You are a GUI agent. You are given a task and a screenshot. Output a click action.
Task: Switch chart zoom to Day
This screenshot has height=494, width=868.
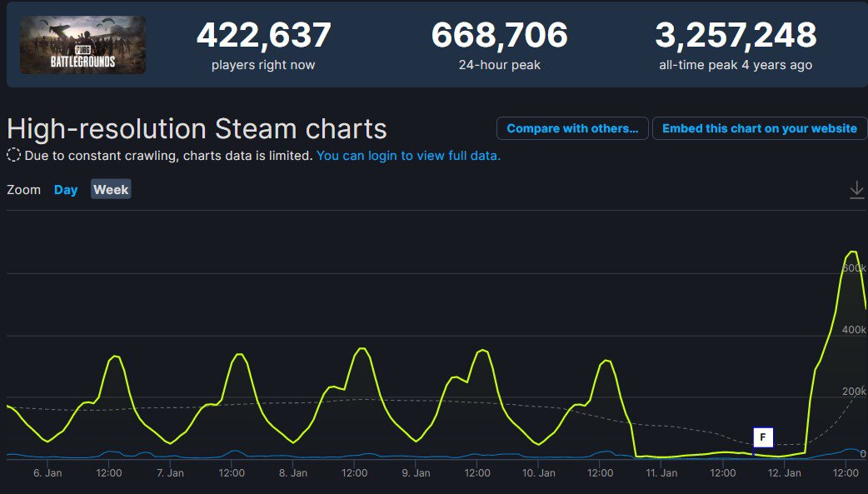[x=66, y=190]
